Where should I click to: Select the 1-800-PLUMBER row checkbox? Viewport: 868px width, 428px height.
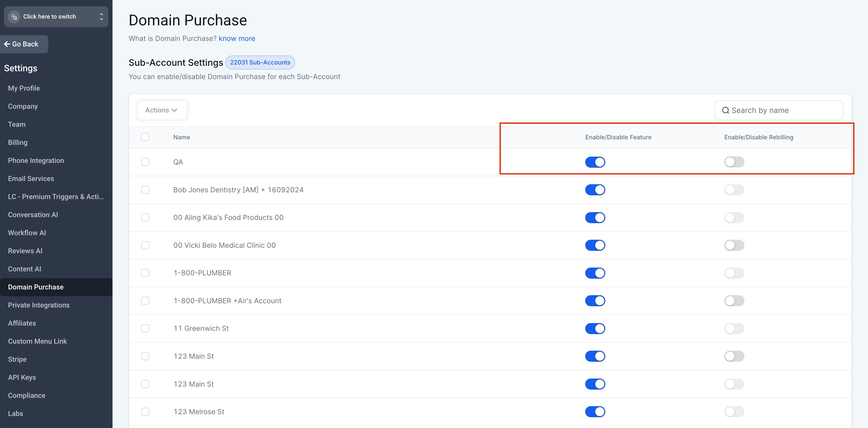(x=145, y=273)
